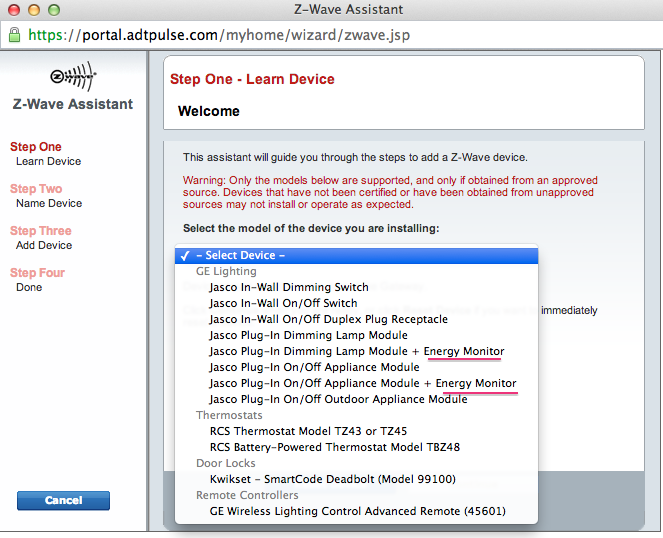This screenshot has height=538, width=663.
Task: Select On/Off Appliance Module + Energy Monitor
Action: coord(356,384)
